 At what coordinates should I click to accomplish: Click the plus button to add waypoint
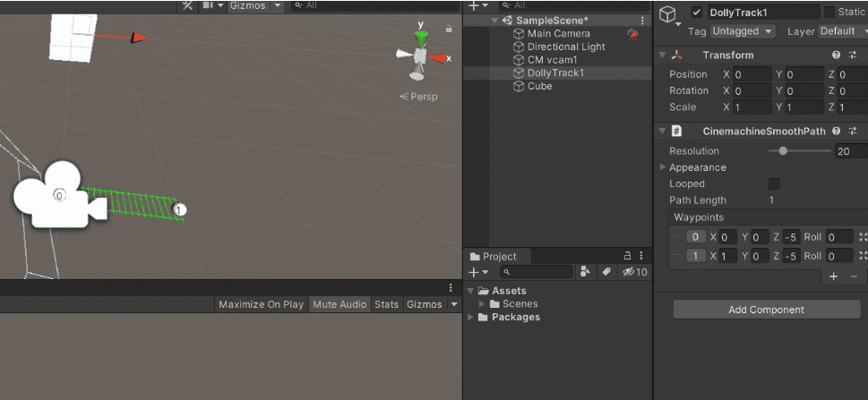click(x=833, y=277)
